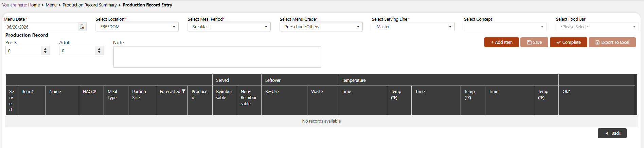Click the Adult number input field
This screenshot has height=148, width=644.
point(77,51)
